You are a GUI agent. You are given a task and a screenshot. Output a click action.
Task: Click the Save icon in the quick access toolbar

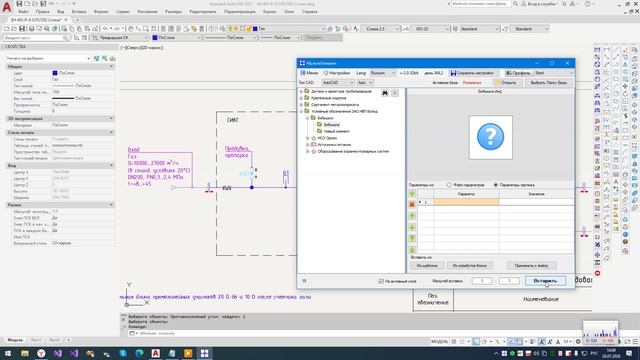click(19, 4)
